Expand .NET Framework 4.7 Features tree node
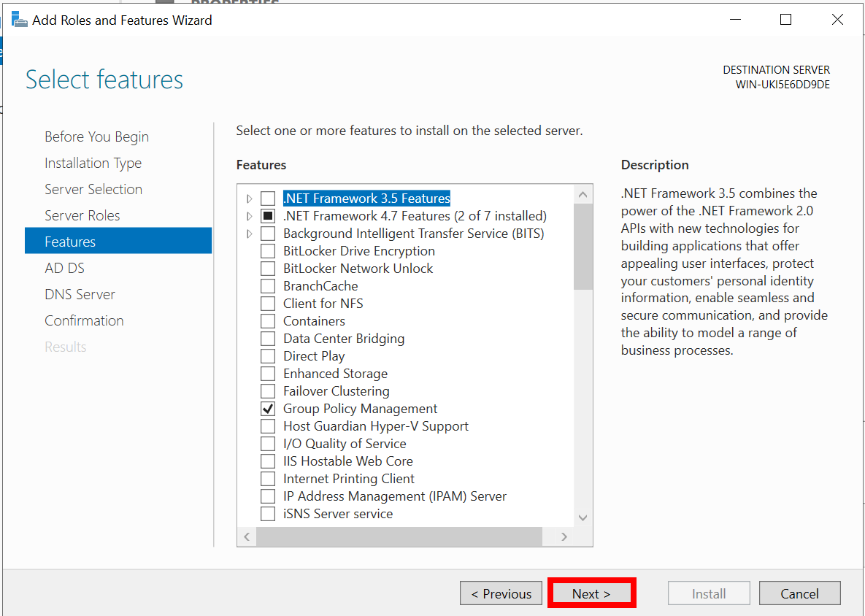865x616 pixels. pyautogui.click(x=250, y=216)
